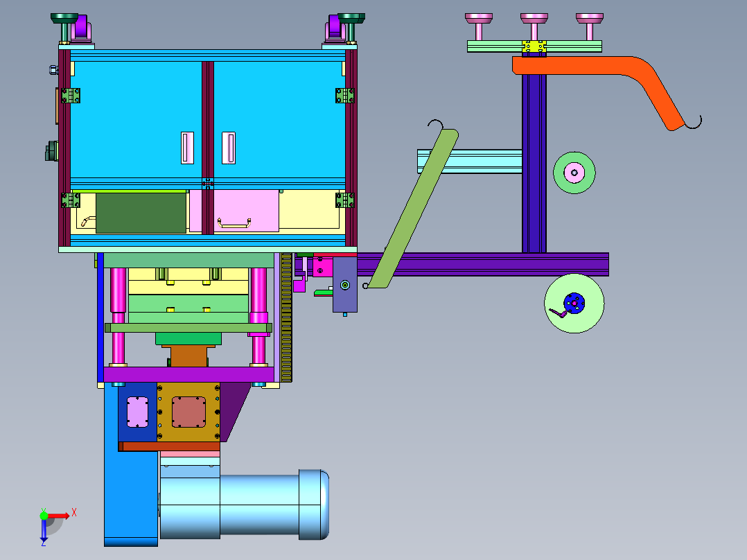This screenshot has width=747, height=560.
Task: Select the left cyan cabinet door
Action: (137, 120)
